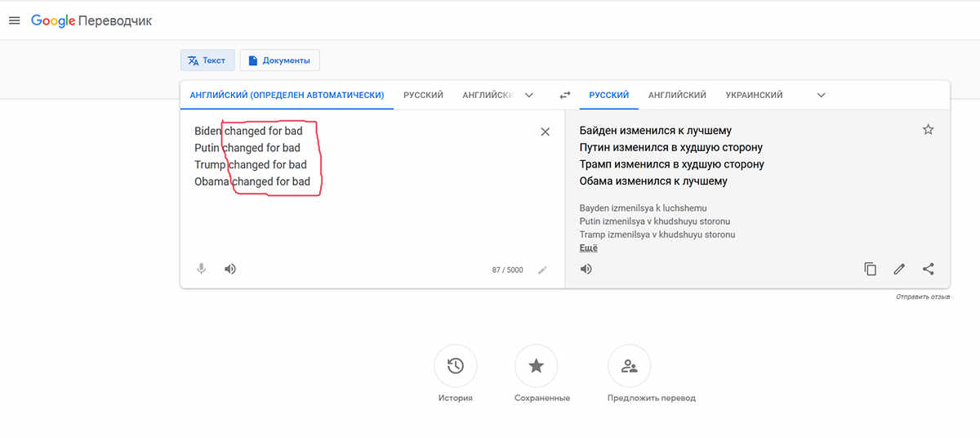Start voice input with the microphone
The image size is (980, 438).
201,269
